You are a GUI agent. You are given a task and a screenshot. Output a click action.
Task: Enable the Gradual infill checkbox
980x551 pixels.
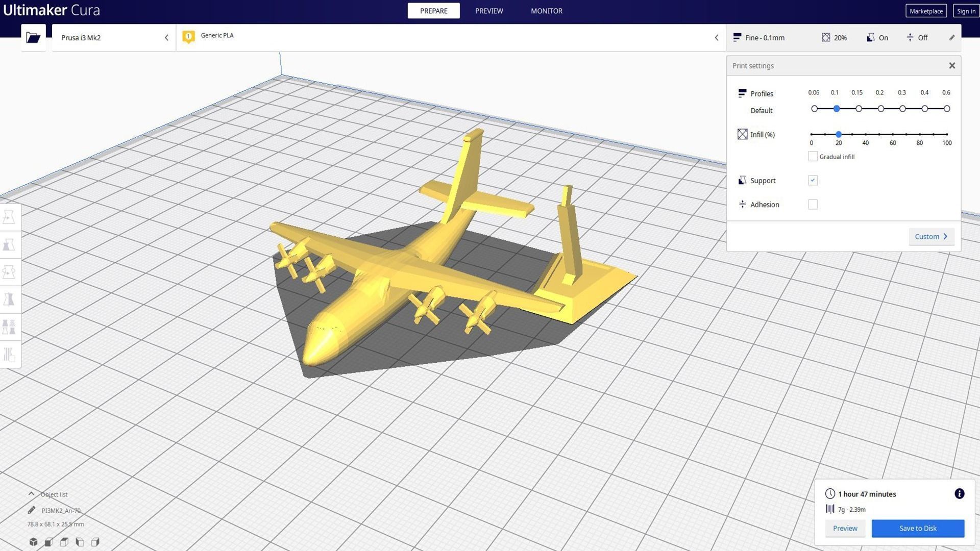click(813, 157)
